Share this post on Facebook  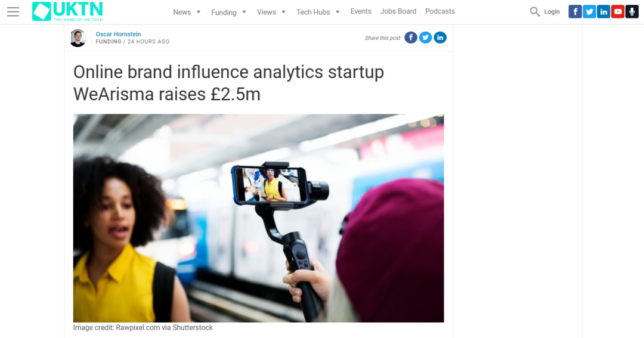(x=411, y=38)
